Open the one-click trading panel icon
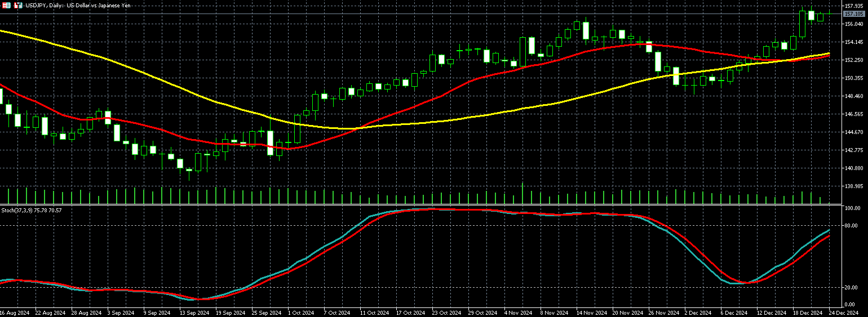 [x=19, y=5]
